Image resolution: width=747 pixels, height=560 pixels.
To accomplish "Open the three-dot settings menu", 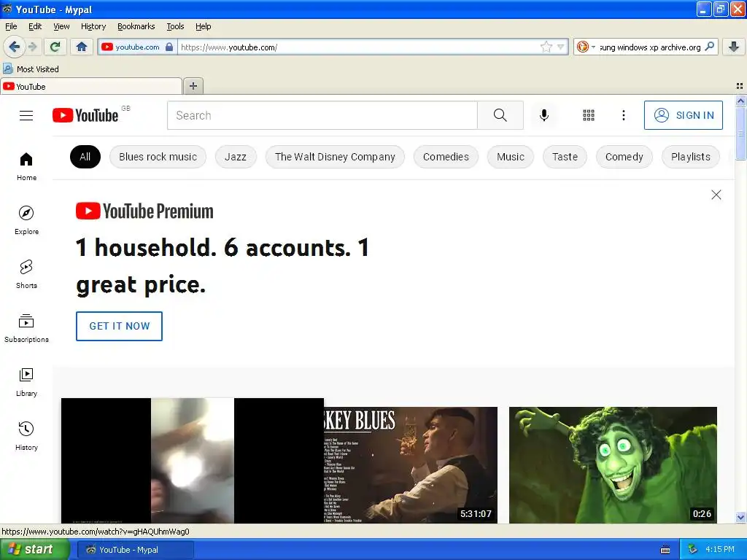I will point(624,115).
